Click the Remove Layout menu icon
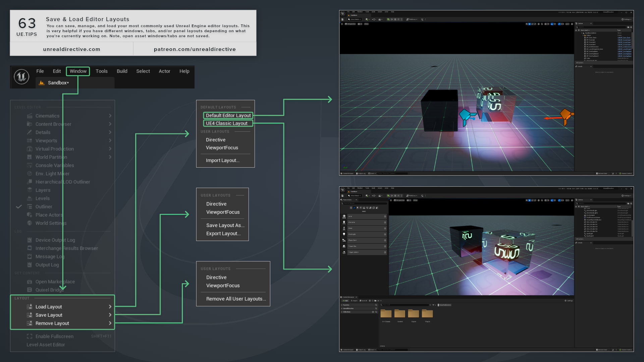This screenshot has height=362, width=644. click(30, 323)
